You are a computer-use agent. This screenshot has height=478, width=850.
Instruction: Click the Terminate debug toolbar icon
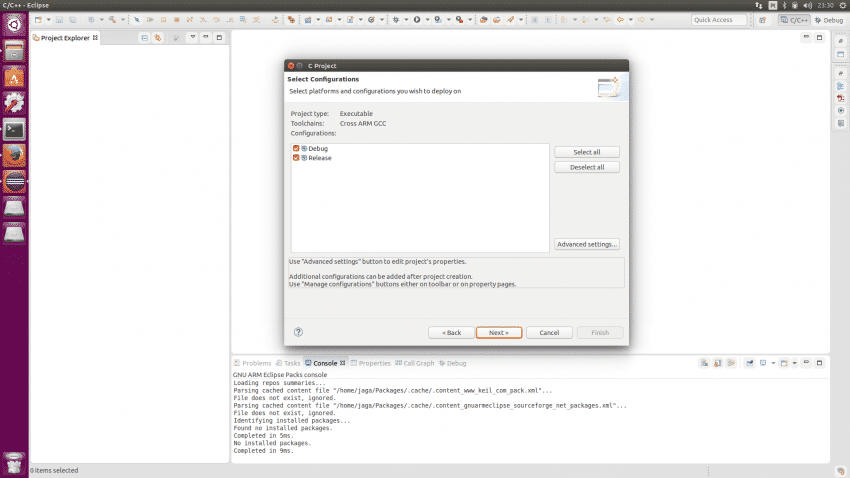click(177, 20)
